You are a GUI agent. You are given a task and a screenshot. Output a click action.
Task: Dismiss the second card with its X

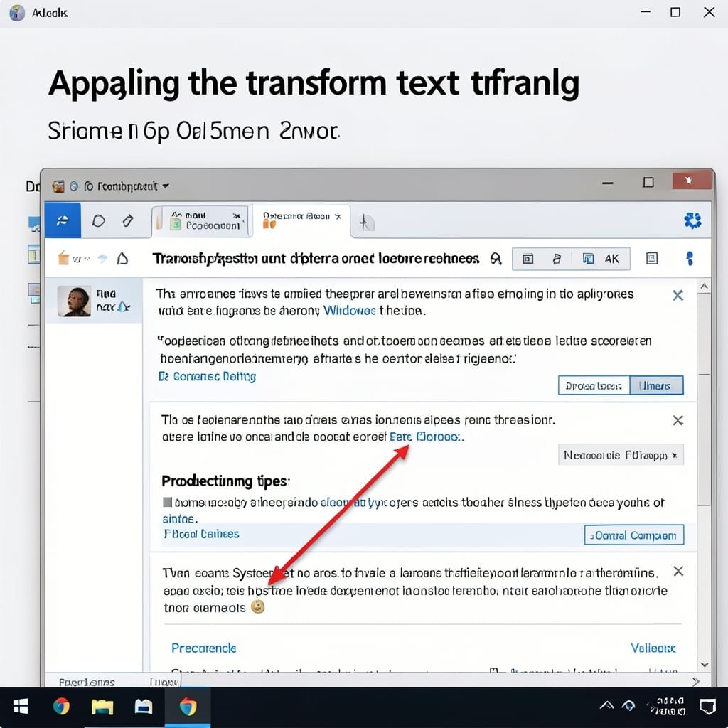coord(678,421)
